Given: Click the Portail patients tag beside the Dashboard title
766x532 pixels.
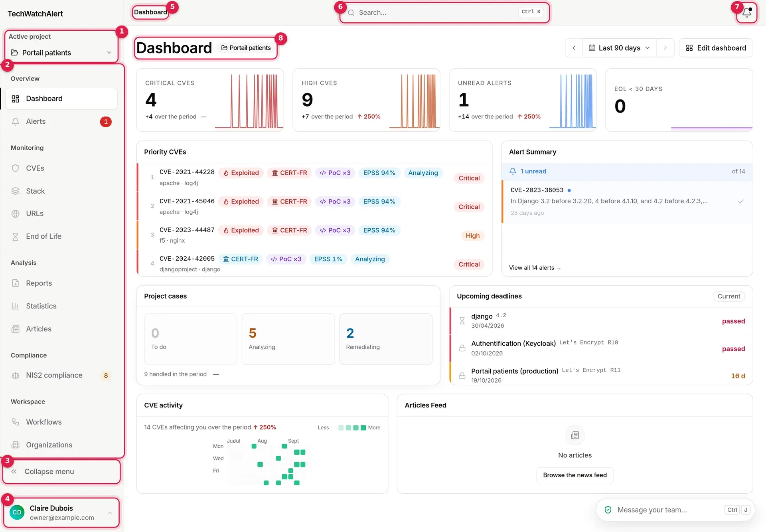Looking at the screenshot, I should (246, 48).
